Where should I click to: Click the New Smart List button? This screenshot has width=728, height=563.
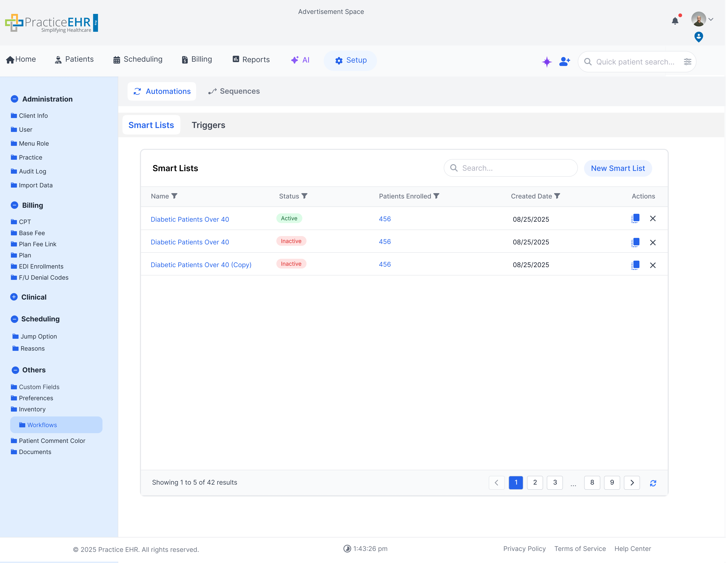[x=618, y=168]
